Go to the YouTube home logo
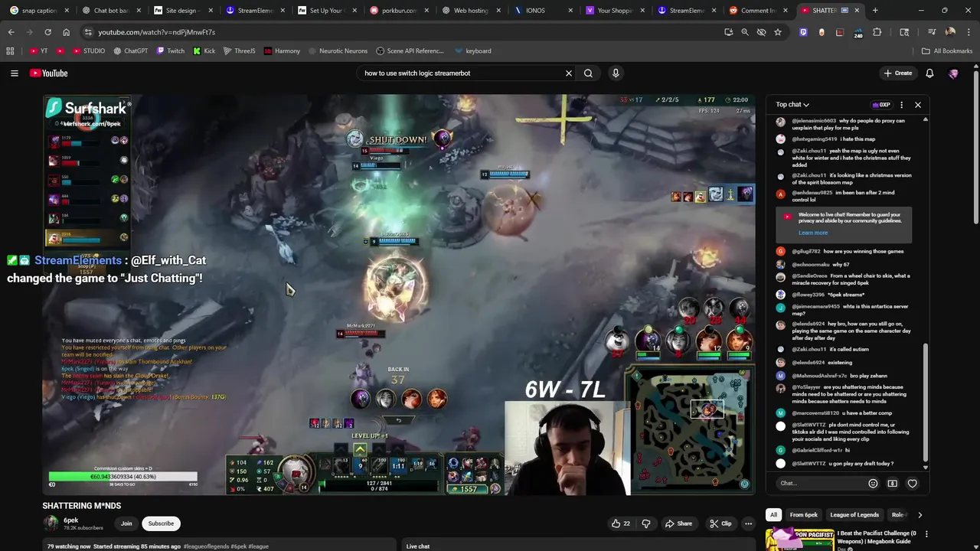The image size is (980, 551). coord(49,73)
